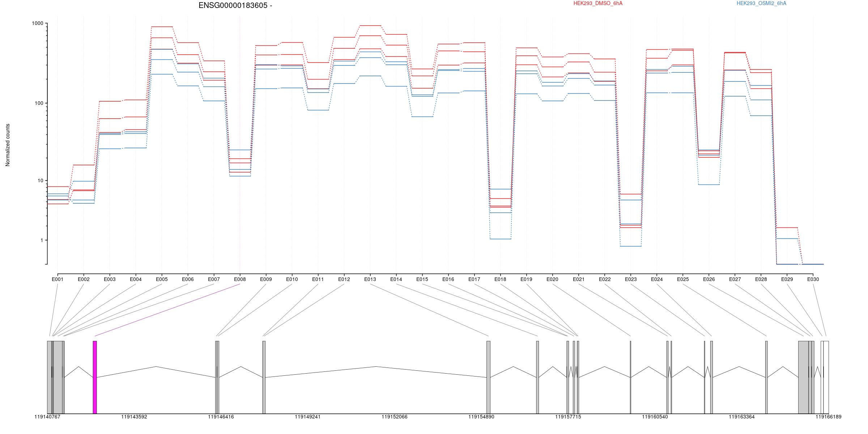Screen dimensions: 868x434
Task: Select exon label E018
Action: click(500, 279)
